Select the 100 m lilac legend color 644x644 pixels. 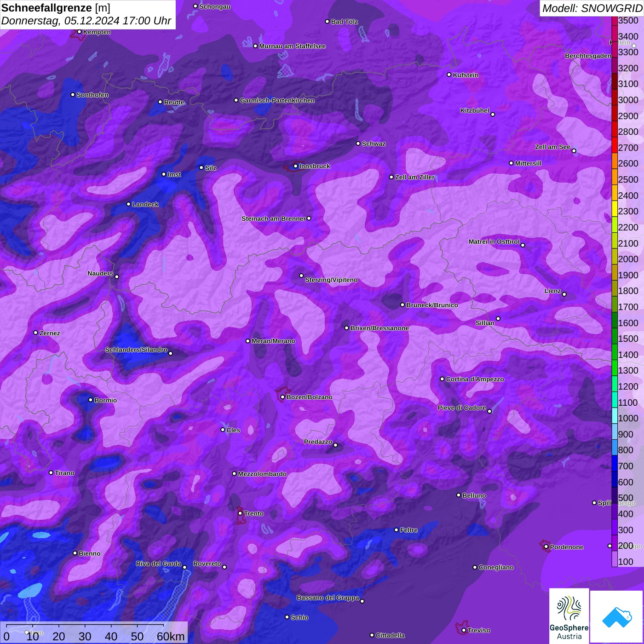click(x=614, y=559)
